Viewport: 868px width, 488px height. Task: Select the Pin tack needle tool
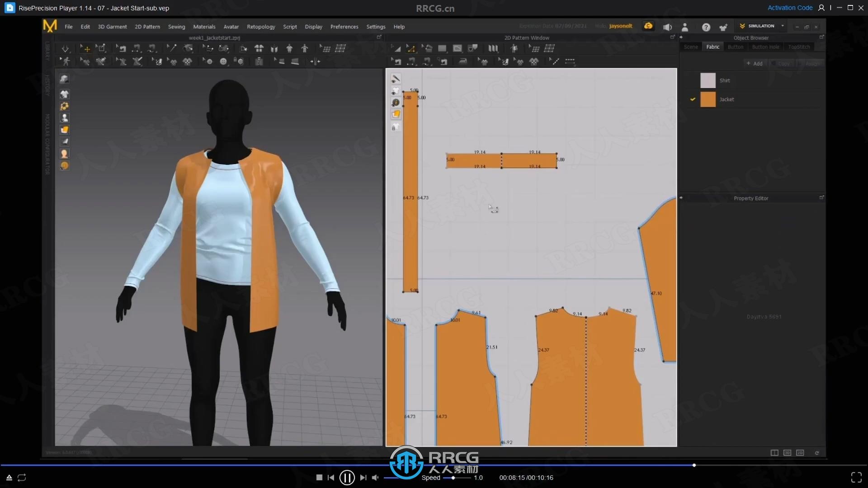pos(171,48)
